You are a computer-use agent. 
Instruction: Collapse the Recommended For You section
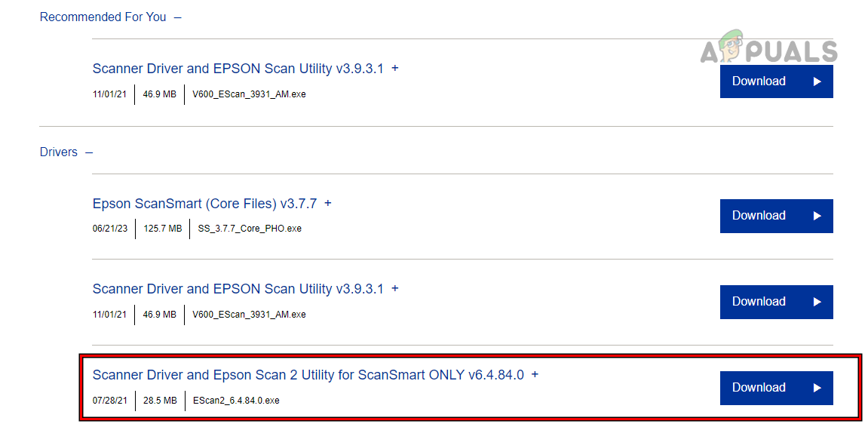[x=111, y=17]
